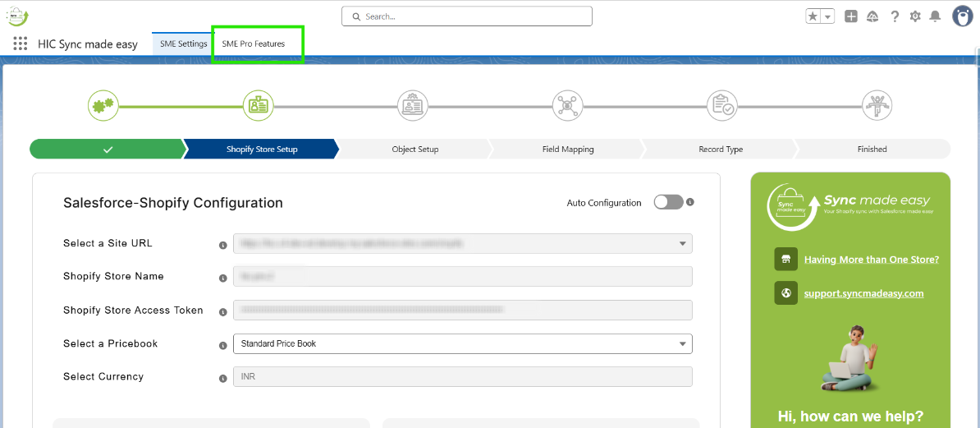The height and width of the screenshot is (428, 980).
Task: Click the Record Type step circle icon
Action: tap(722, 106)
